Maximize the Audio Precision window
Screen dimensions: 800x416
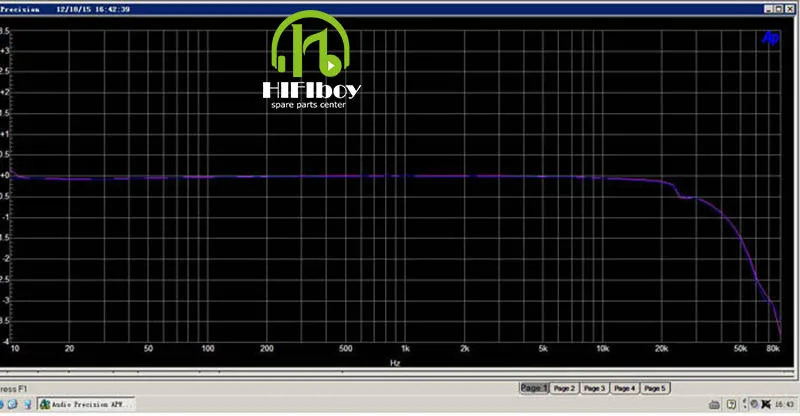(x=778, y=9)
